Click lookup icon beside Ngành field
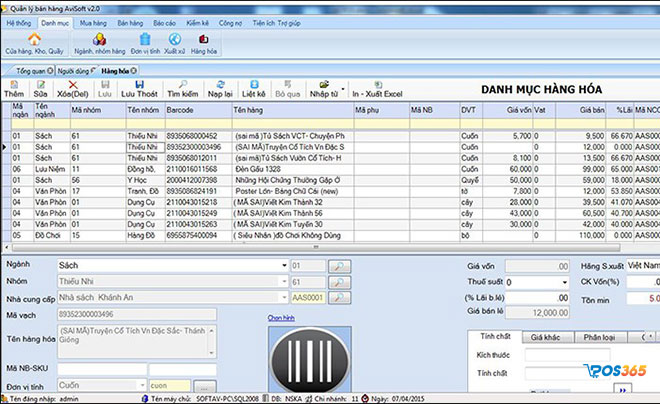This screenshot has height=404, width=660. (342, 266)
